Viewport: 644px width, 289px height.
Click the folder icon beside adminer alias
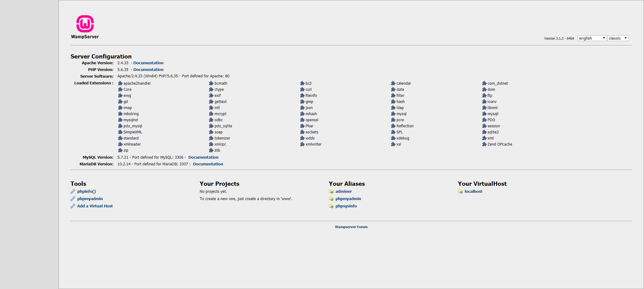[331, 192]
